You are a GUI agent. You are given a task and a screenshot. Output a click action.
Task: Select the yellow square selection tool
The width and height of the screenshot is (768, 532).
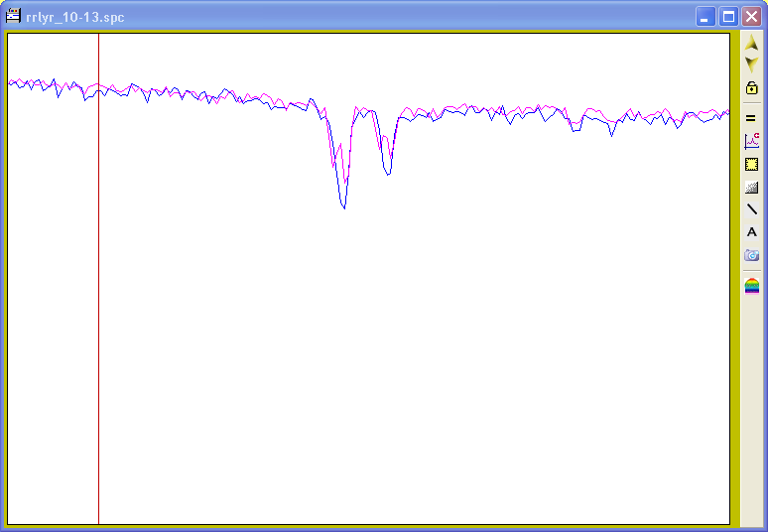point(751,164)
